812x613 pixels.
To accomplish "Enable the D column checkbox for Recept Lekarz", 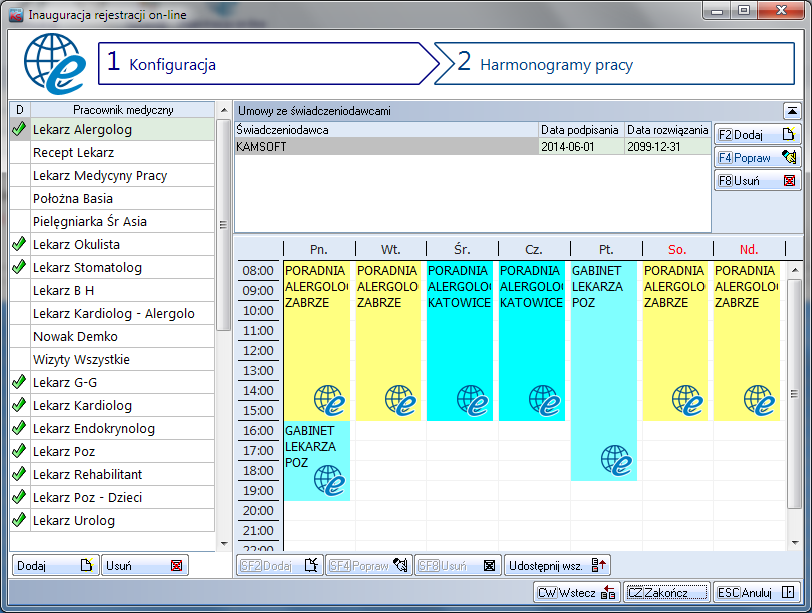I will point(19,152).
